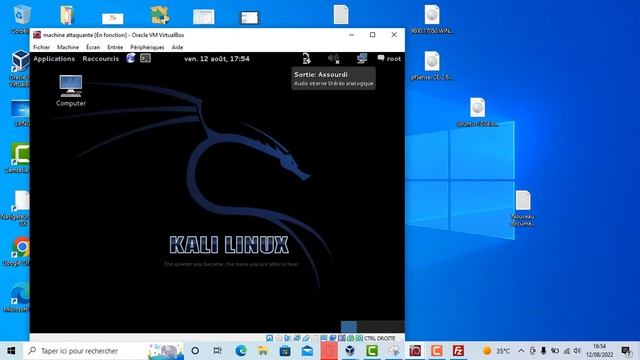This screenshot has height=360, width=640.
Task: Open Windows notification center
Action: pyautogui.click(x=626, y=351)
